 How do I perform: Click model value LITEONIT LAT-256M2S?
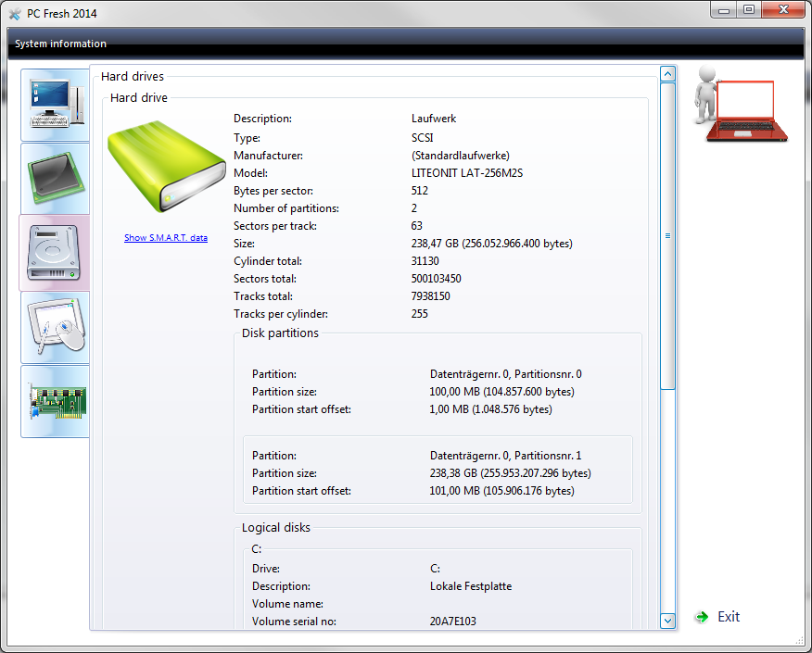click(x=467, y=173)
